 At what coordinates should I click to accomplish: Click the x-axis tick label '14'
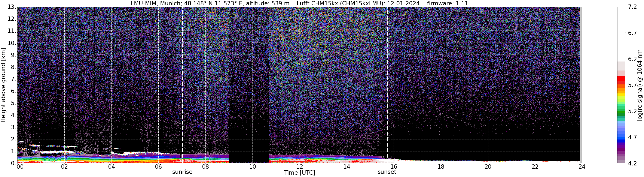pos(347,167)
